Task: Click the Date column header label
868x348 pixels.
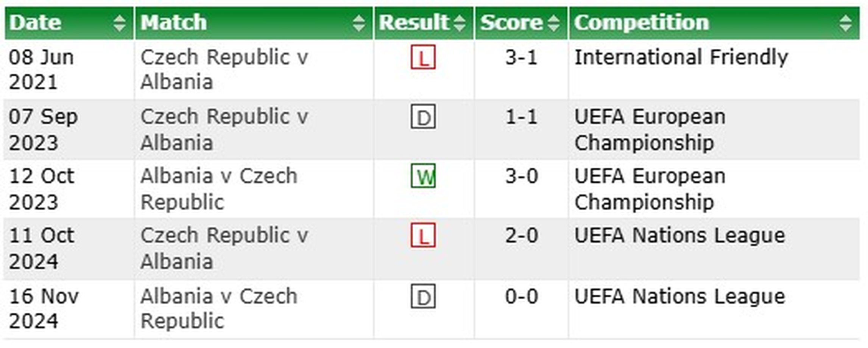Action: click(x=35, y=23)
